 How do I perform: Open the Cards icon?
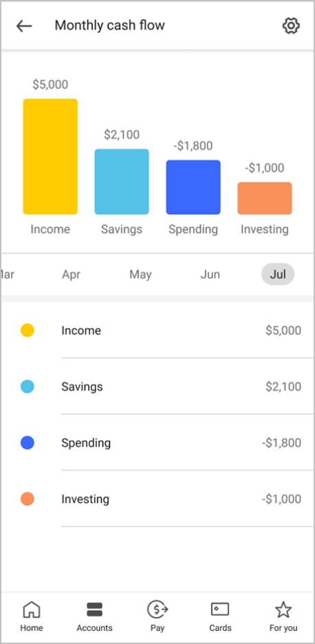220,609
